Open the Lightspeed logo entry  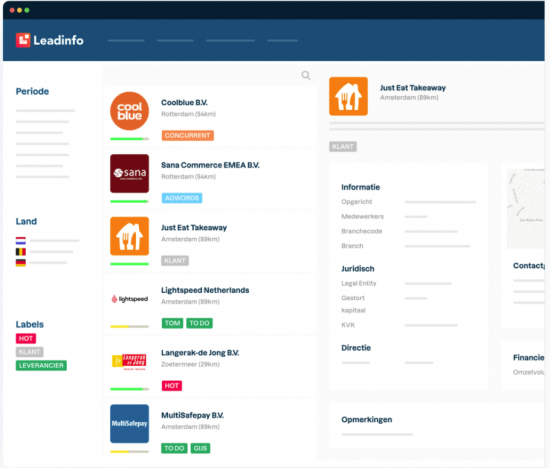(x=129, y=299)
